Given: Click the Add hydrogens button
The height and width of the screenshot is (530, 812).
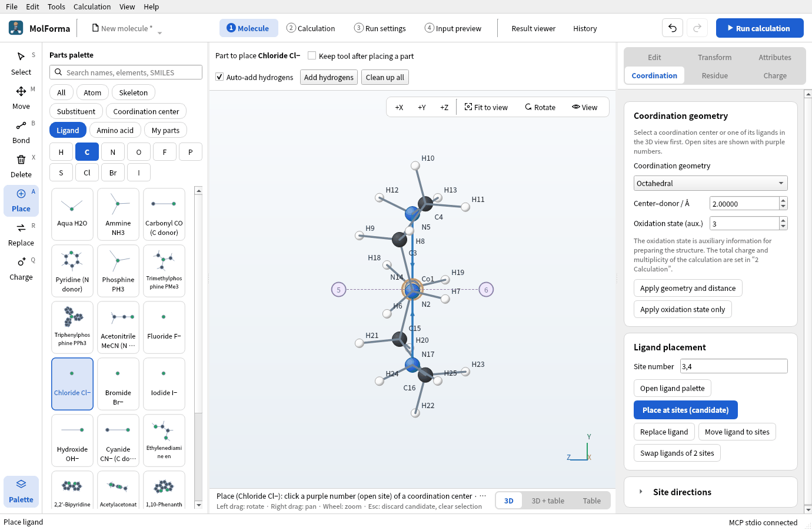Looking at the screenshot, I should click(x=329, y=77).
